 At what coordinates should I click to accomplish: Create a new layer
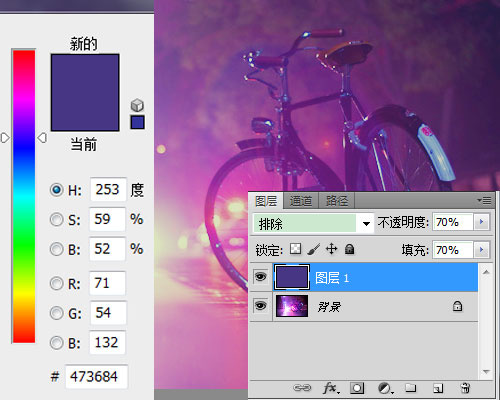438,388
